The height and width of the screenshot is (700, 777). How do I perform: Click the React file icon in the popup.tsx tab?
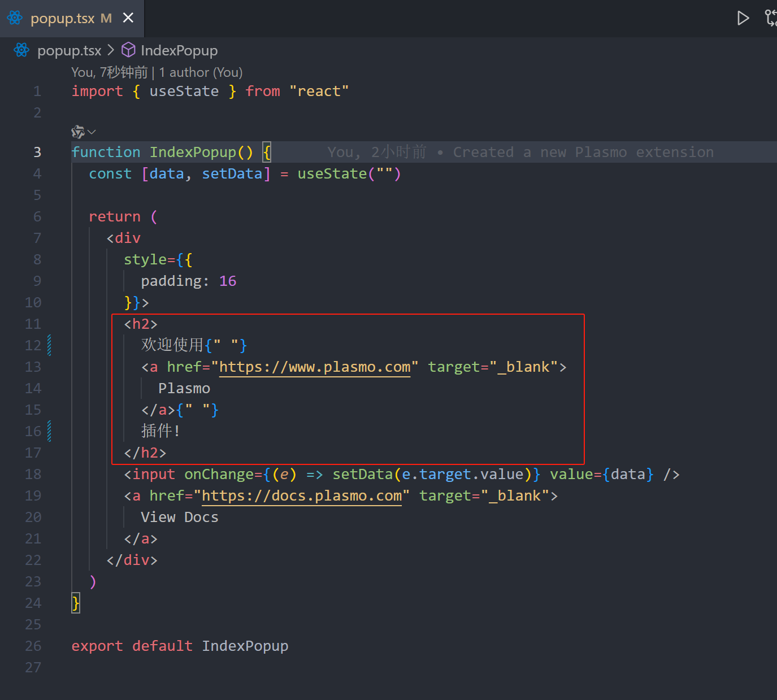click(15, 18)
